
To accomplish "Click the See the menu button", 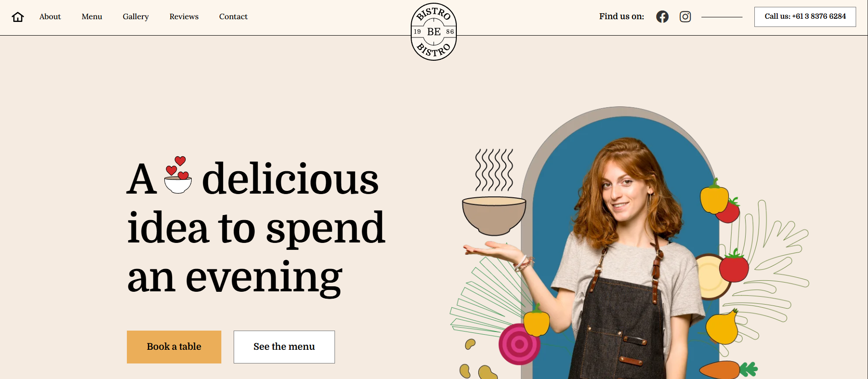I will tap(284, 347).
